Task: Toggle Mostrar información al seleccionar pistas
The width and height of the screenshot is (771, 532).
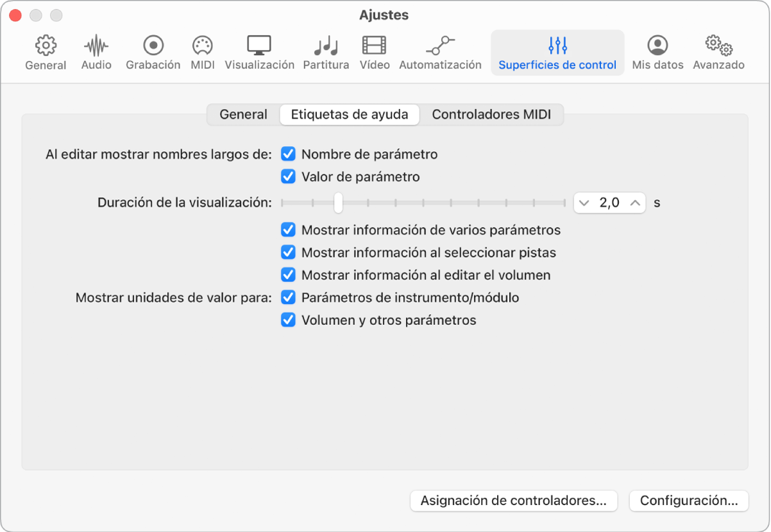Action: coord(289,253)
